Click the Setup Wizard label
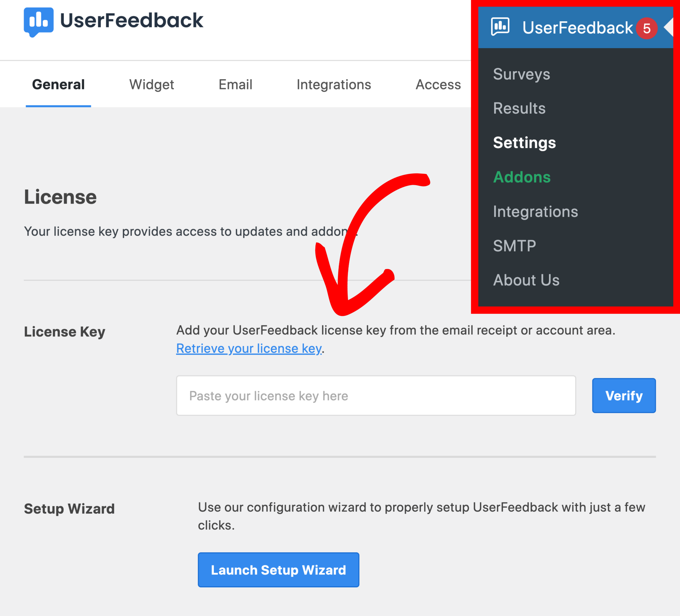Screen dimensions: 680x616 click(x=69, y=509)
